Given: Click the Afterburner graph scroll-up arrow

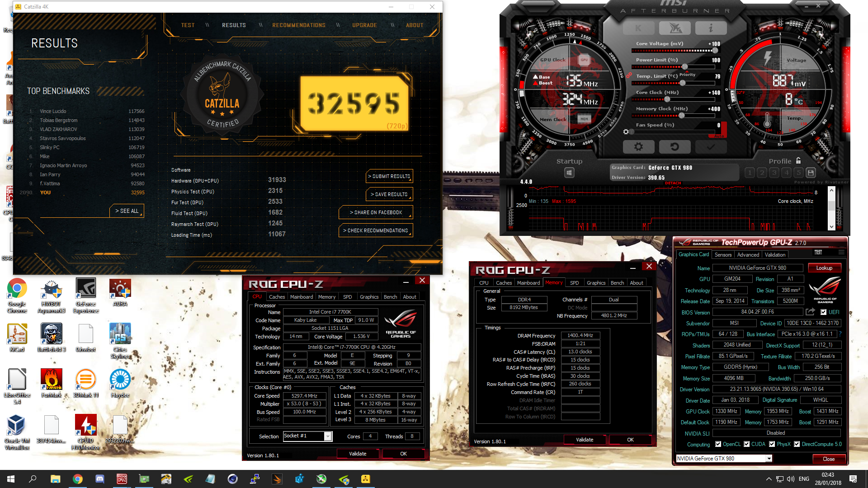Looking at the screenshot, I should 831,190.
